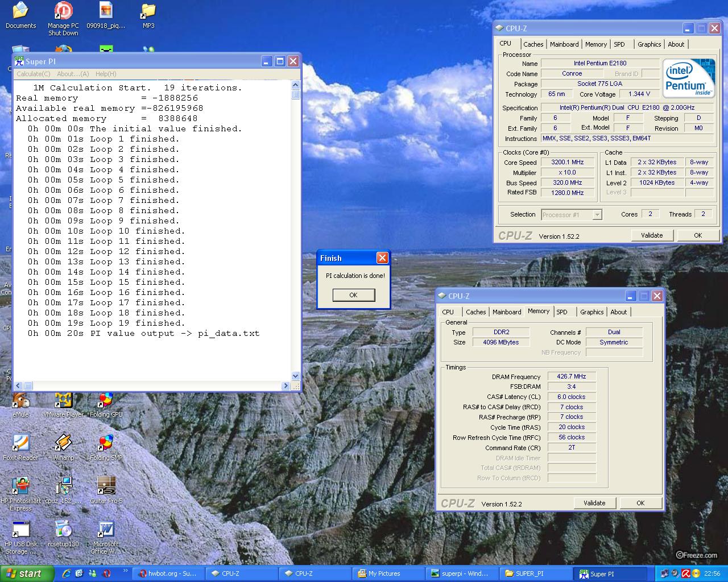Image resolution: width=728 pixels, height=582 pixels.
Task: Switch to Graphics tab in lower CPU-Z window
Action: pos(591,312)
